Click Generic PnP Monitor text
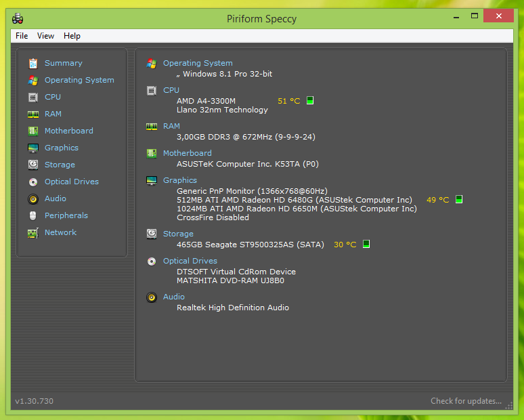 (x=252, y=191)
